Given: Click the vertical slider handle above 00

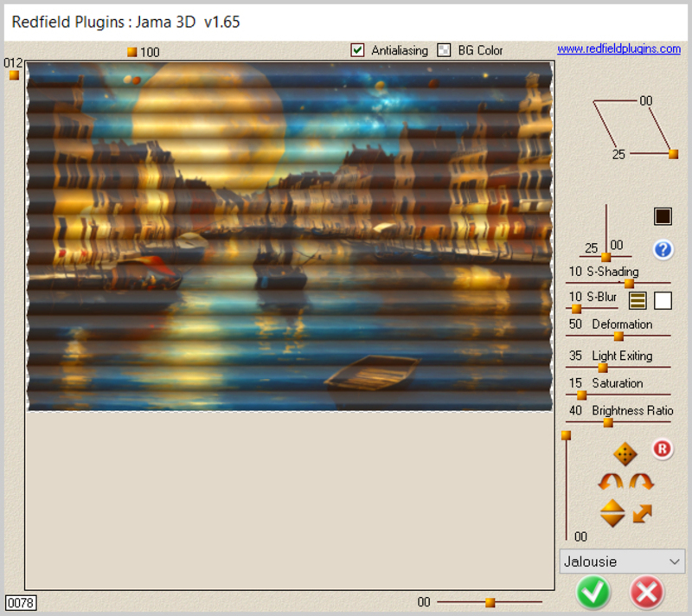Looking at the screenshot, I should [566, 436].
